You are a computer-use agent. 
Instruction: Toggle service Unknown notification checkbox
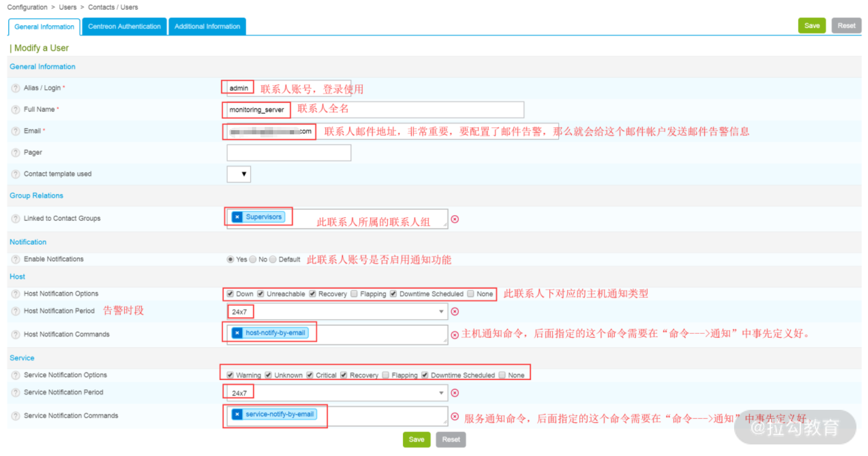click(268, 375)
